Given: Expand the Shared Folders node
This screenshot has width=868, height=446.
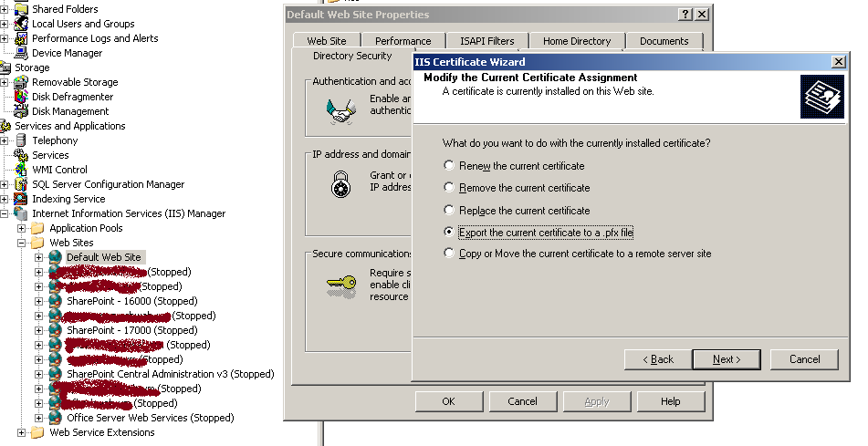Looking at the screenshot, I should pyautogui.click(x=4, y=9).
